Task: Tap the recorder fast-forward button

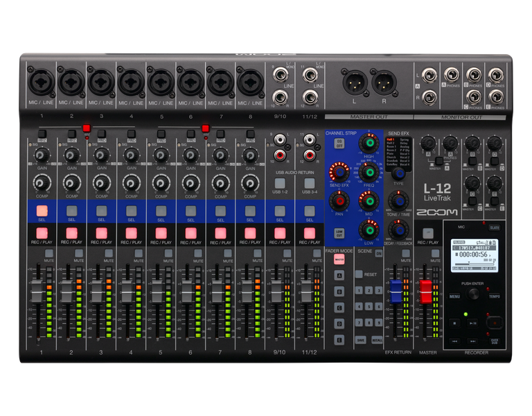Action: [x=472, y=340]
